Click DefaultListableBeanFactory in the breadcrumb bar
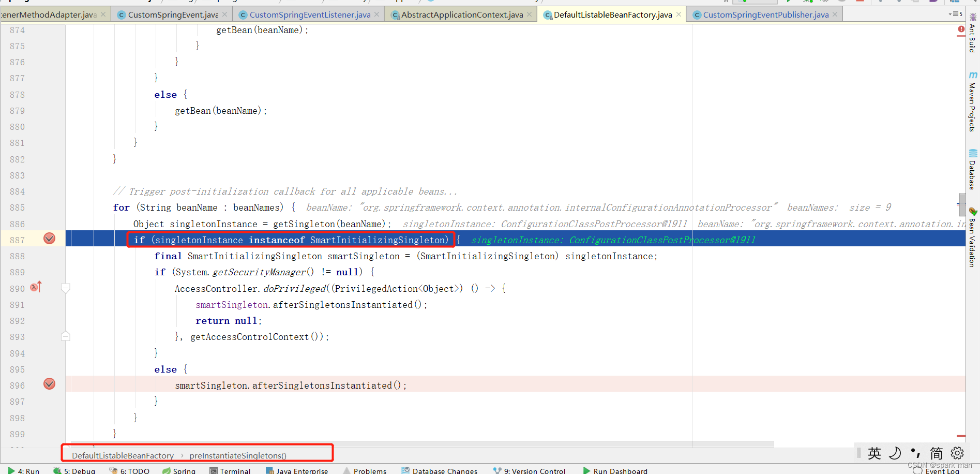 point(123,455)
